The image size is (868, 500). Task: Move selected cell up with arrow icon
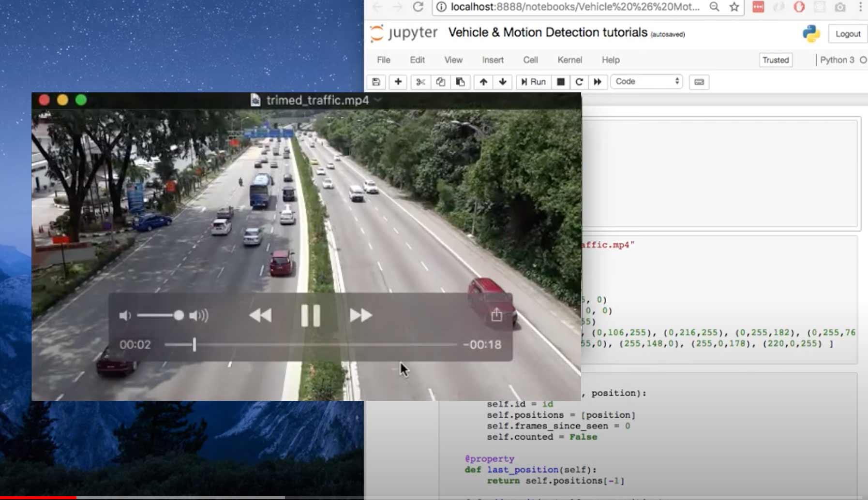coord(483,82)
